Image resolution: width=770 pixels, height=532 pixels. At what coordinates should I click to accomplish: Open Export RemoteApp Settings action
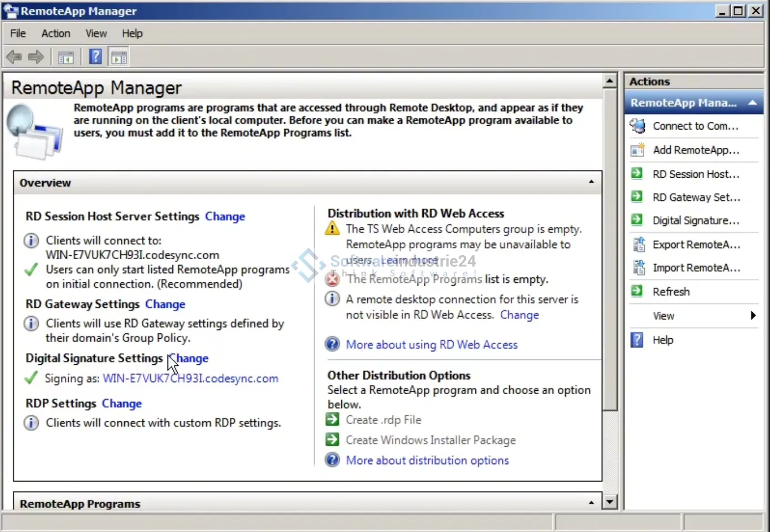(x=696, y=245)
